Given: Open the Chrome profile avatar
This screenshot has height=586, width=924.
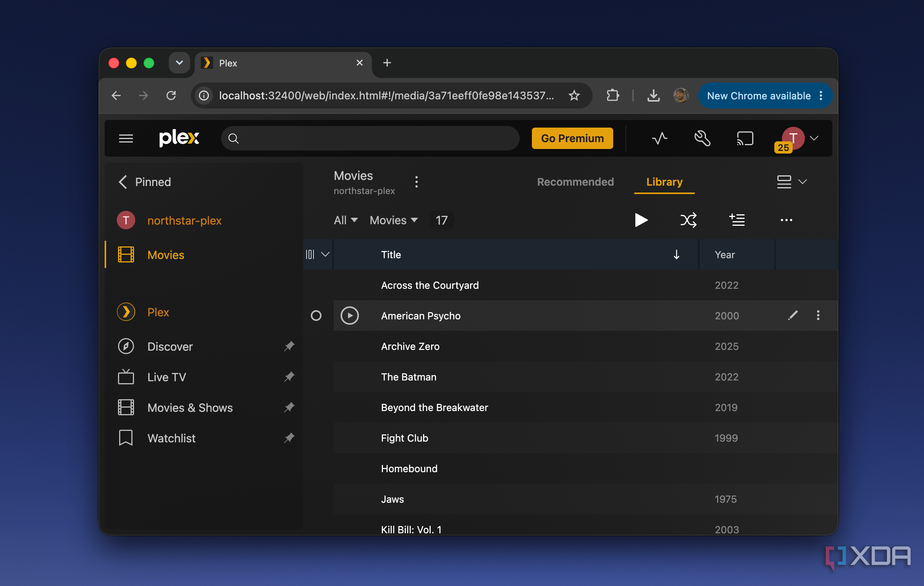Looking at the screenshot, I should click(x=680, y=96).
